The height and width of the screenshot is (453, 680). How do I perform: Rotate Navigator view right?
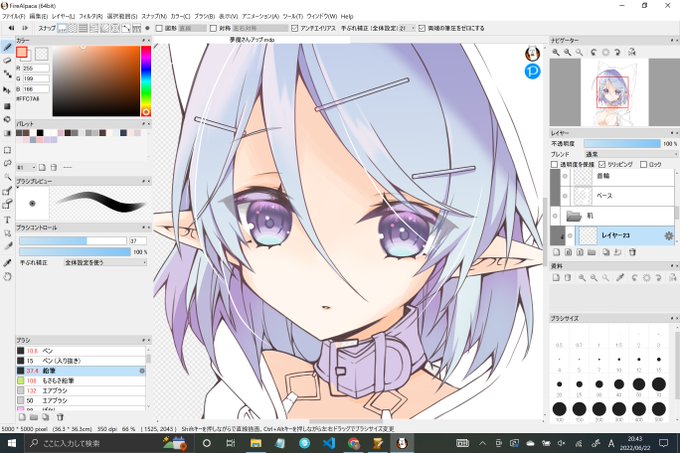pyautogui.click(x=618, y=52)
